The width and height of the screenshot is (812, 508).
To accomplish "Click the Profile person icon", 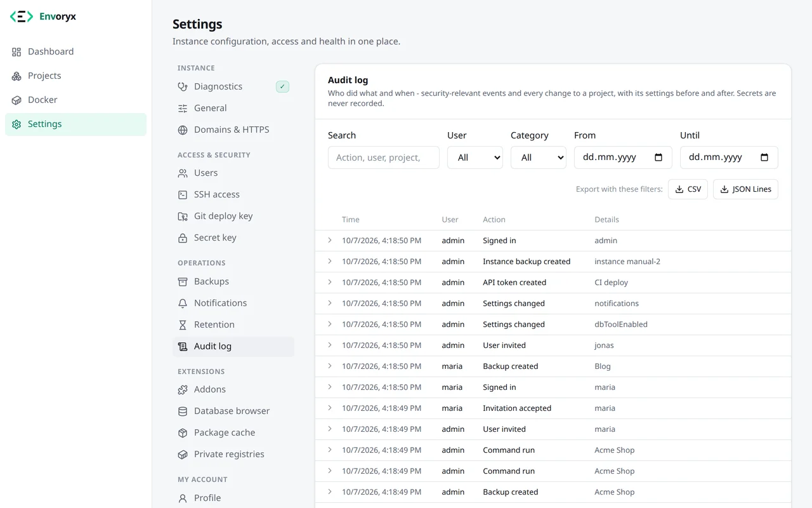I will [x=183, y=498].
